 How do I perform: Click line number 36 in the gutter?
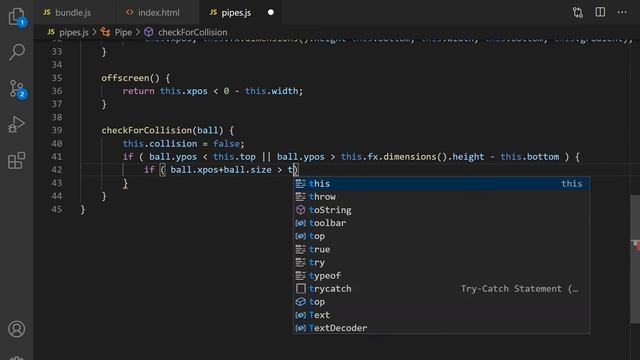click(x=57, y=91)
